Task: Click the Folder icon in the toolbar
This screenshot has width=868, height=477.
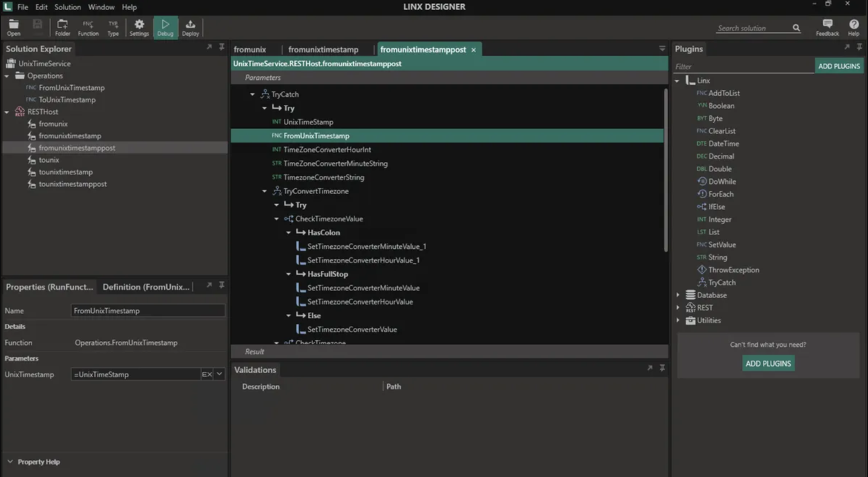Action: coord(62,26)
